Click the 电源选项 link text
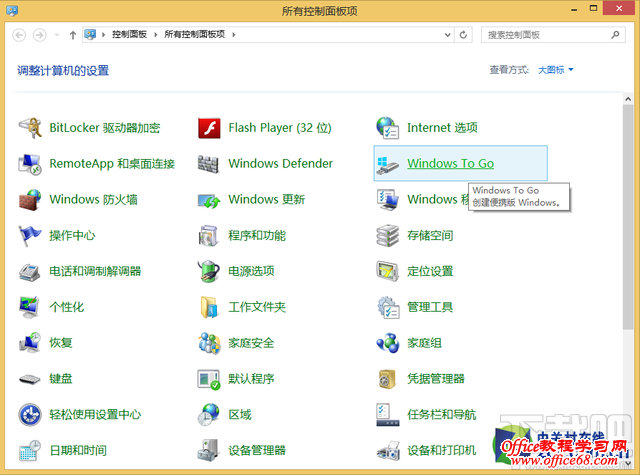640x475 pixels. (x=251, y=271)
